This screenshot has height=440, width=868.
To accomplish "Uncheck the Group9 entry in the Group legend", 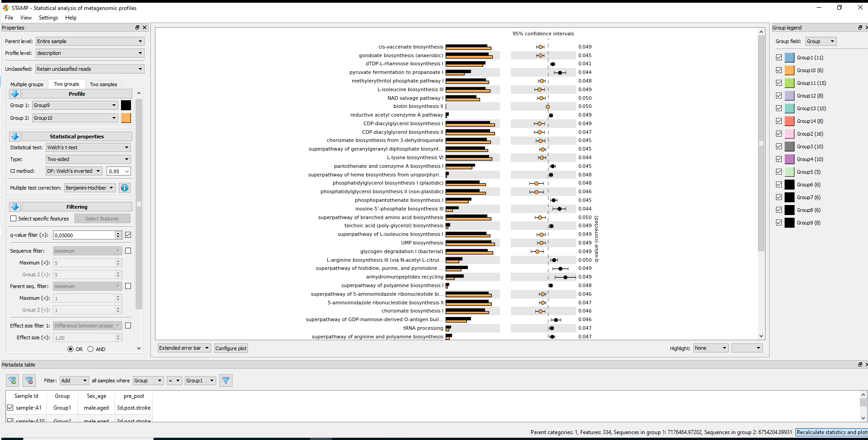I will point(779,223).
